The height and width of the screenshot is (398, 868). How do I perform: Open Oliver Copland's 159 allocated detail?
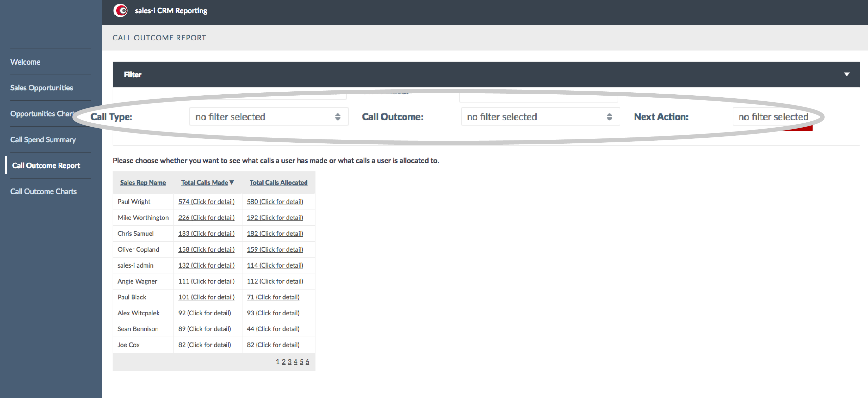coord(275,249)
